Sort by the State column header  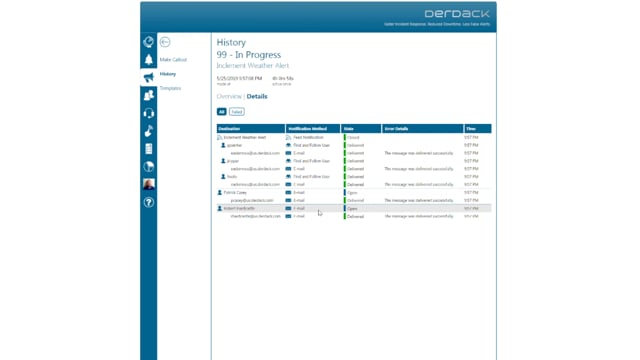click(361, 129)
